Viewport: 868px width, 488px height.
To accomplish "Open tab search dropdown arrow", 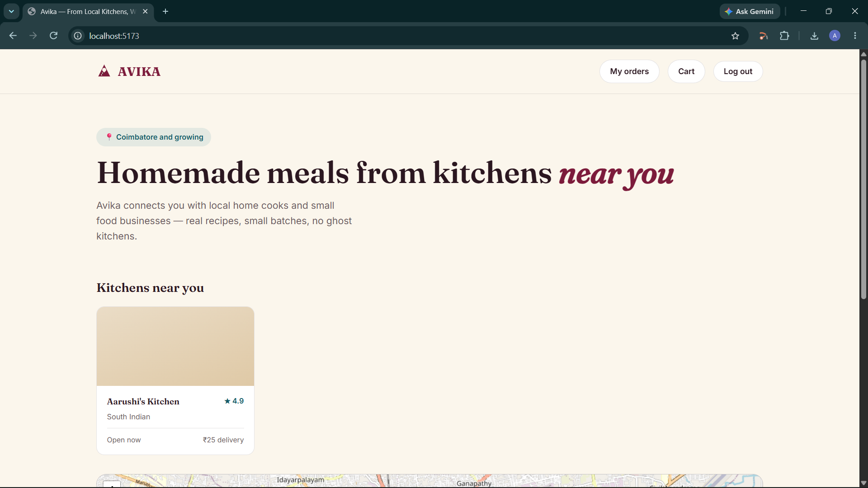I will (x=11, y=11).
